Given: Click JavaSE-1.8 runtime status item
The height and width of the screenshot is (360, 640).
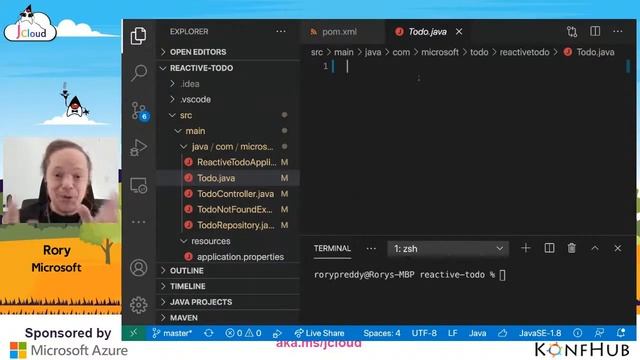Looking at the screenshot, I should point(540,333).
